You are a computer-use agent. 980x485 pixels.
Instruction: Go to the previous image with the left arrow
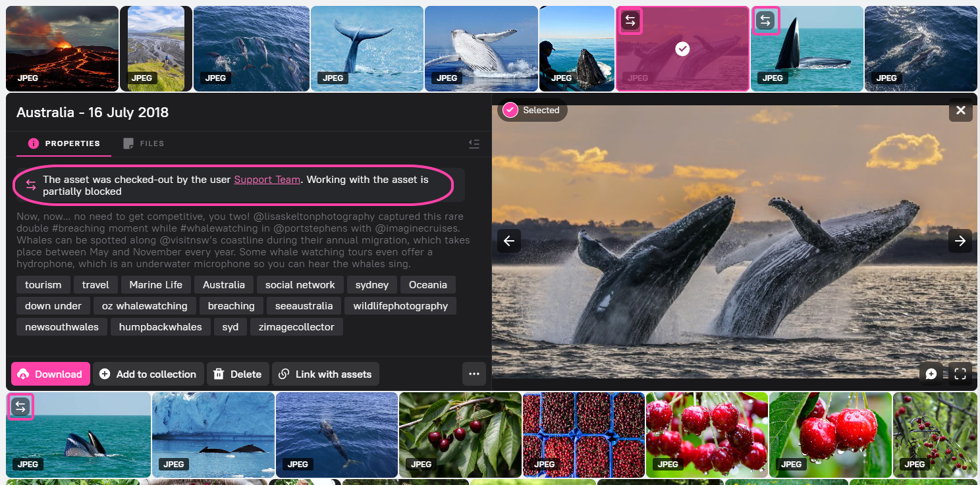tap(509, 241)
